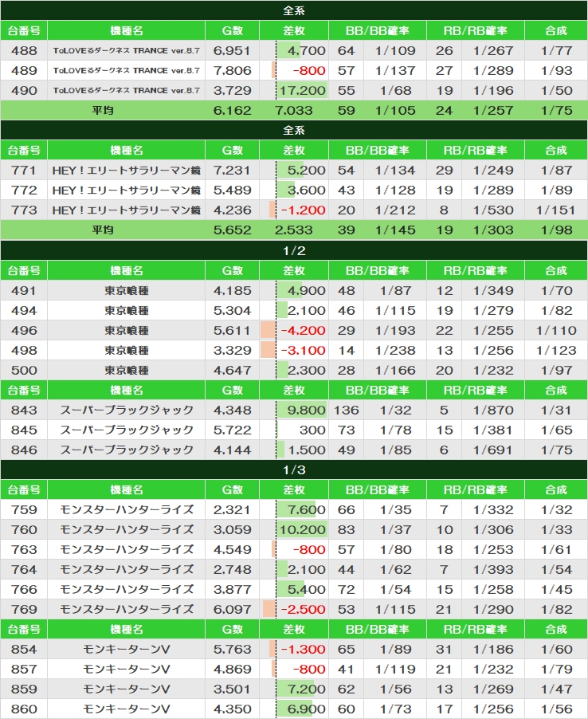Select machine number 491
Image resolution: width=588 pixels, height=719 pixels.
[x=24, y=291]
